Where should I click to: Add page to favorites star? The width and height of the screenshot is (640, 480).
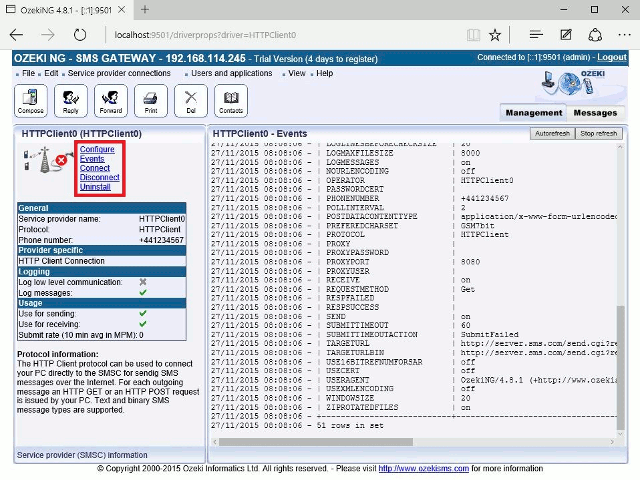[495, 35]
